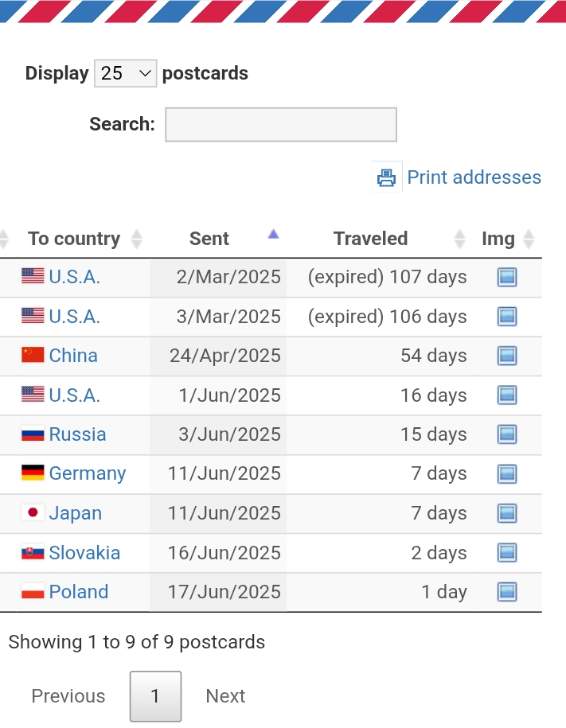Click the Germany country link

(88, 474)
